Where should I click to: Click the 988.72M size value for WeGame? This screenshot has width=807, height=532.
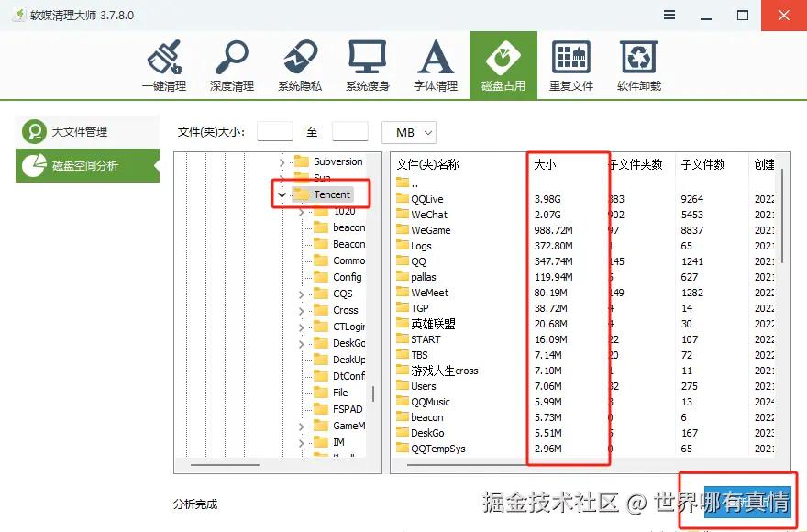(x=553, y=230)
